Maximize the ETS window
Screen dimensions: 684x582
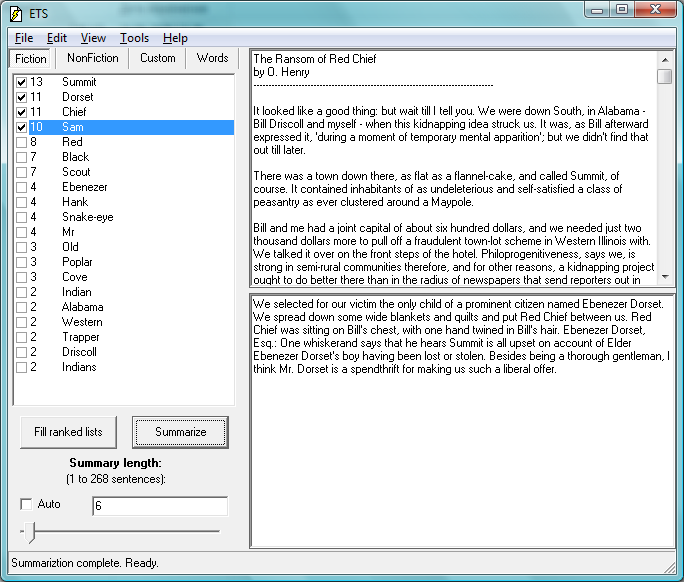[x=622, y=10]
